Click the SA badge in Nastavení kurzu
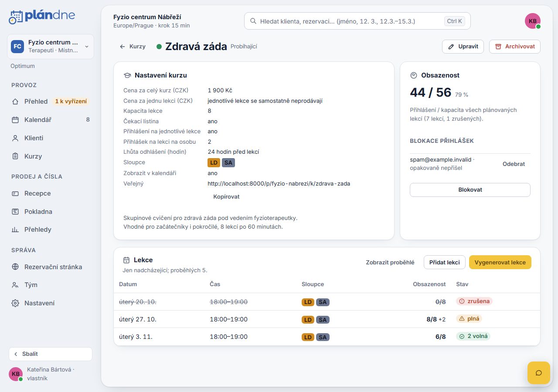558x392 pixels. click(x=228, y=162)
